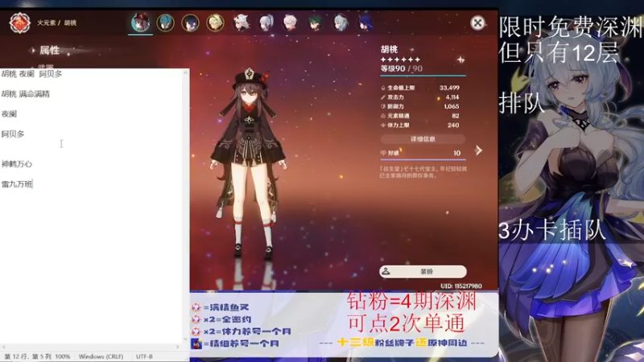Viewport: 644px width, 362px height.
Task: Click Notepad's horizontal scrollbar right arrow
Action: click(177, 347)
